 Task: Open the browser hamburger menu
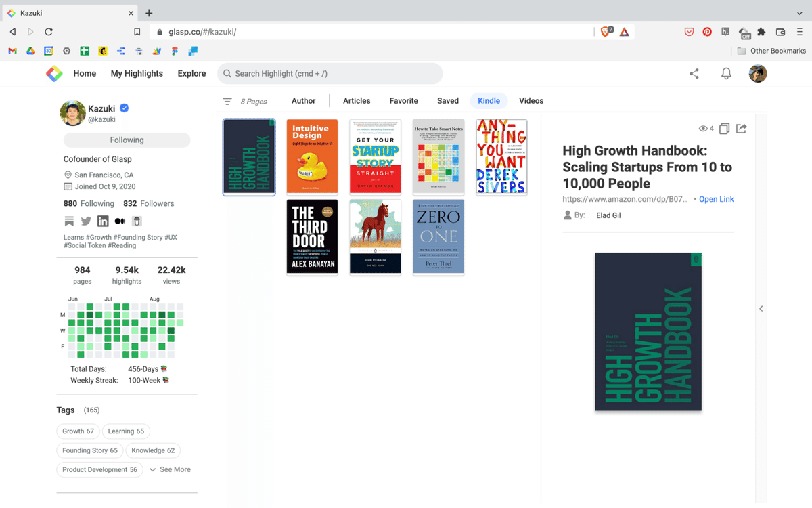(x=799, y=32)
